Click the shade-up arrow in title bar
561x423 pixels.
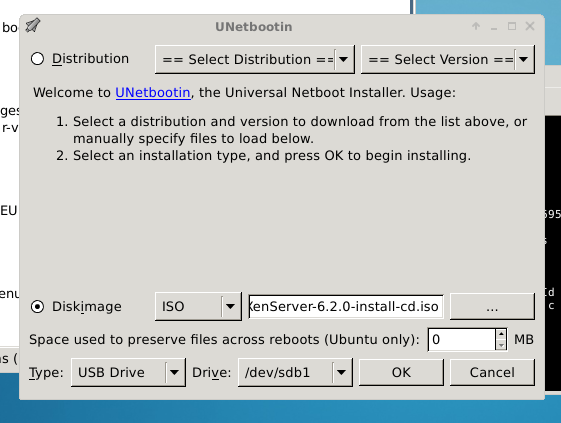tap(476, 26)
